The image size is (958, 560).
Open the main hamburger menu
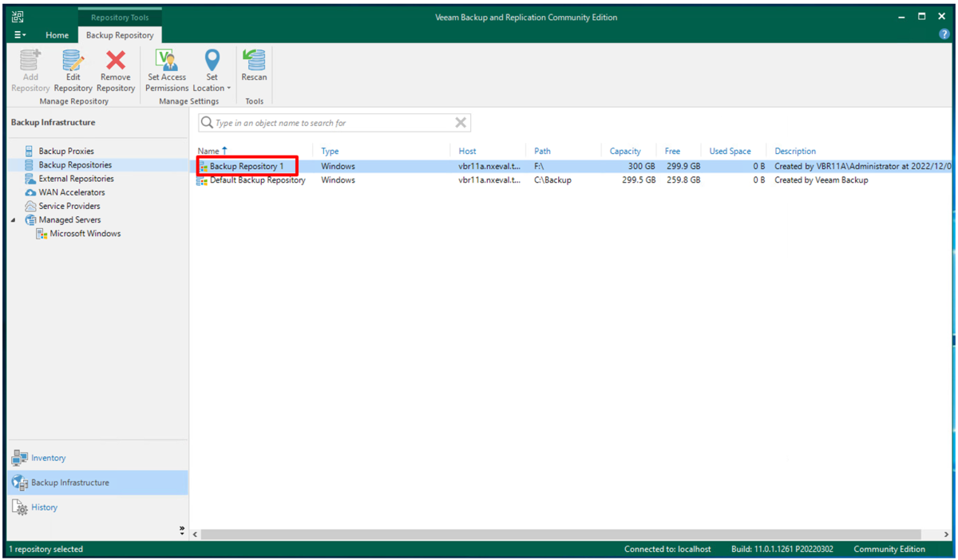20,35
